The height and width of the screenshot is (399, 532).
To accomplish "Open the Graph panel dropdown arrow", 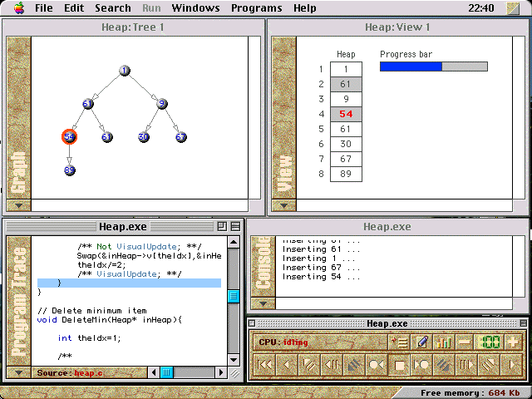I will (18, 205).
